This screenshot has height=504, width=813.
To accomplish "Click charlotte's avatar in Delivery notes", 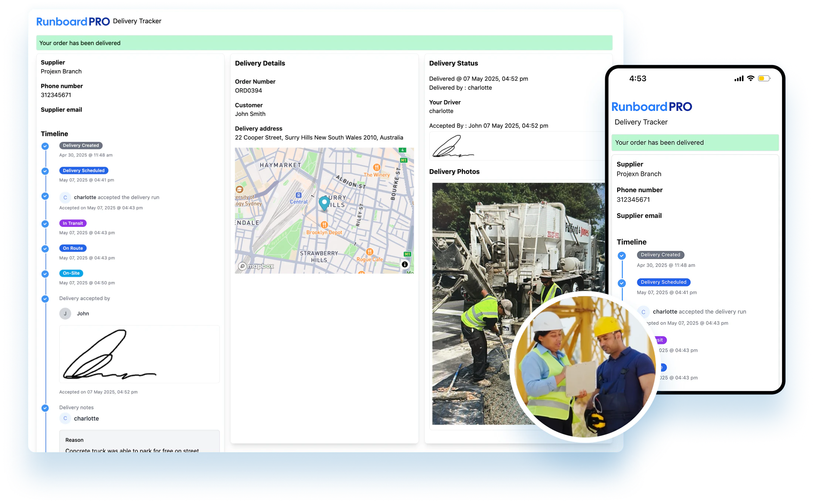I will coord(65,418).
